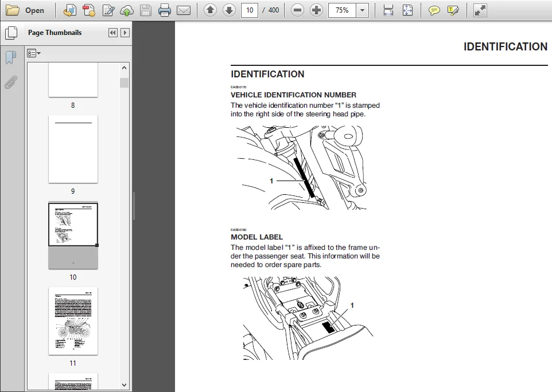This screenshot has height=392, width=552.
Task: Click the create PDF icon
Action: coord(89,10)
